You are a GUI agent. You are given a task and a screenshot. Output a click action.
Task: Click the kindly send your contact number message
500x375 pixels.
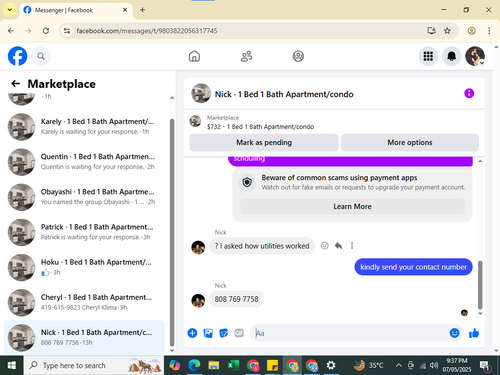pos(413,267)
